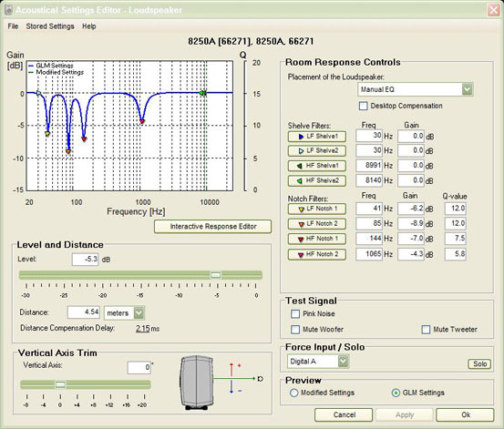Click LF Notch 1 Q-value field

point(456,209)
